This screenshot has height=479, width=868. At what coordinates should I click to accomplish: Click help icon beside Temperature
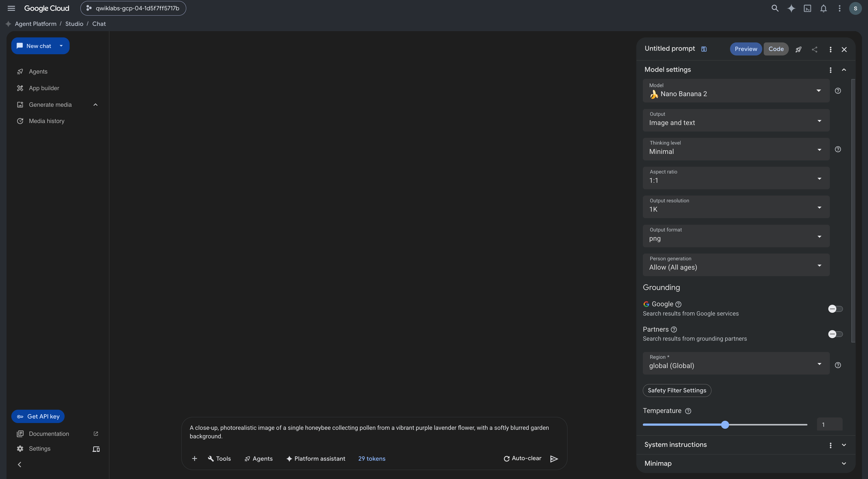point(688,411)
